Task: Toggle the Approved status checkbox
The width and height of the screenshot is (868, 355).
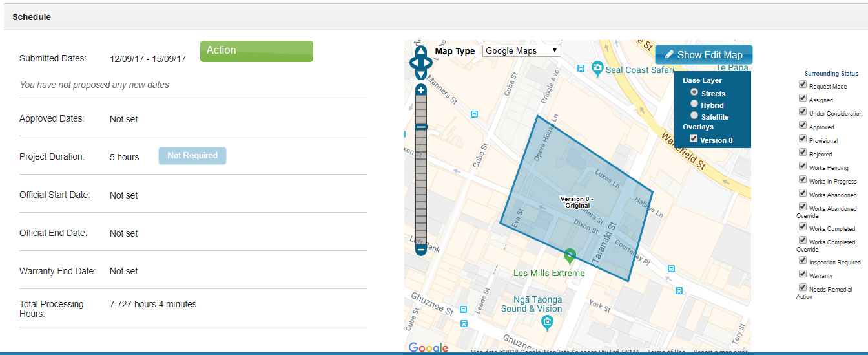Action: (x=803, y=125)
